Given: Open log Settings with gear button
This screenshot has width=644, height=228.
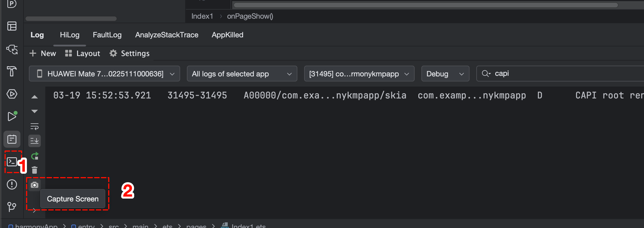Looking at the screenshot, I should click(x=130, y=53).
